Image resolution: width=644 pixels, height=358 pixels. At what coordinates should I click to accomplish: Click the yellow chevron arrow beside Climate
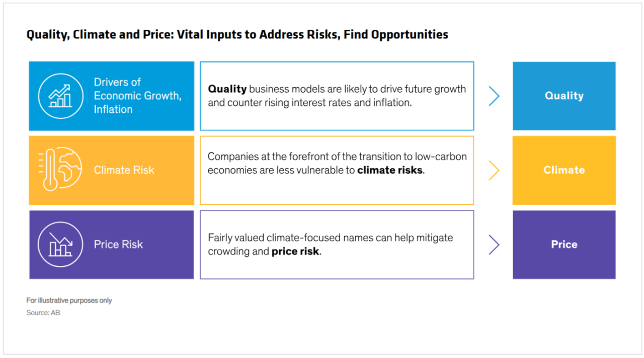pos(494,170)
